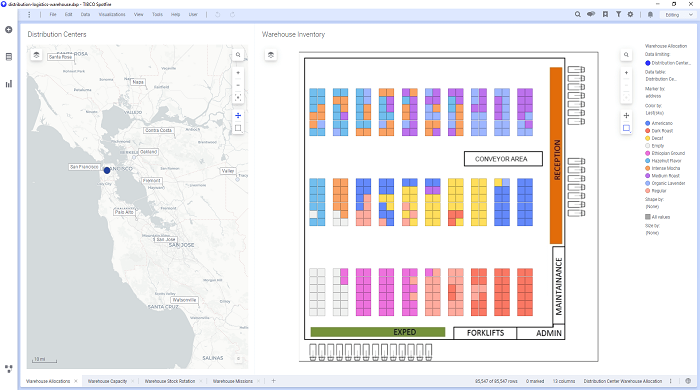Add a new page with plus button
This screenshot has width=700, height=390.
point(274,381)
